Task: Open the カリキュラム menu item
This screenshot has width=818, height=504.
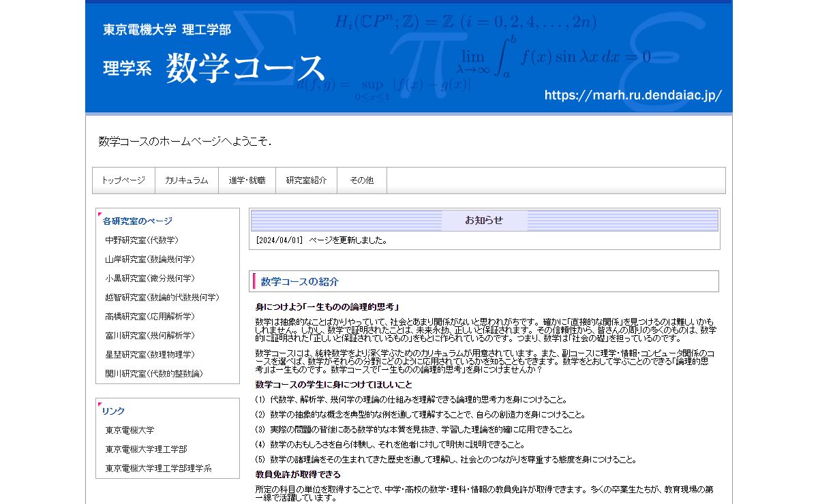Action: [x=186, y=180]
